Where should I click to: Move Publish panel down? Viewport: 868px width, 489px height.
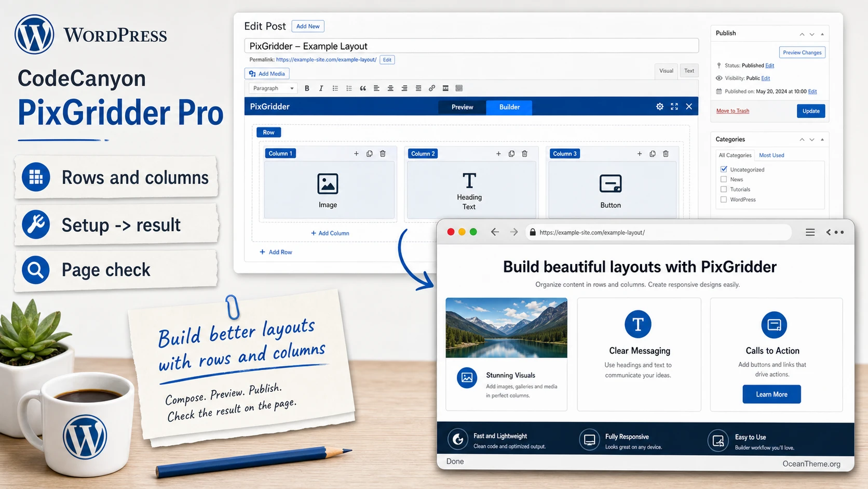point(812,34)
